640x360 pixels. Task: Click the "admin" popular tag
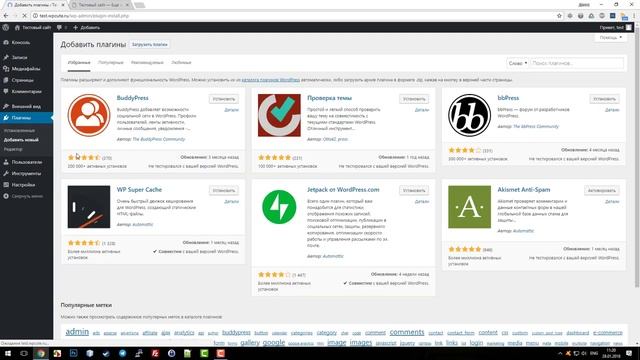point(77,332)
